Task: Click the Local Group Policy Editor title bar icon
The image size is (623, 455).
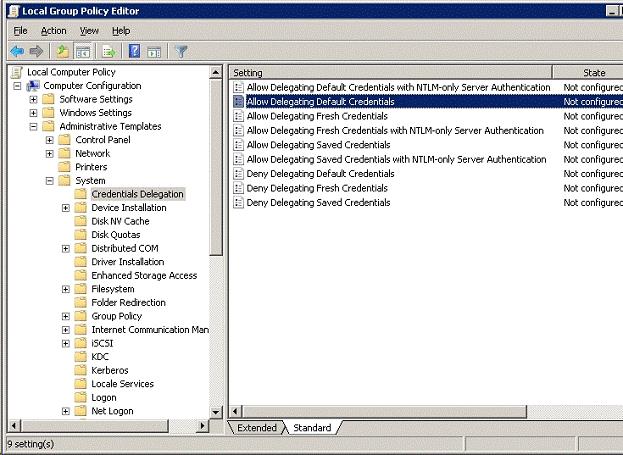Action: click(14, 11)
